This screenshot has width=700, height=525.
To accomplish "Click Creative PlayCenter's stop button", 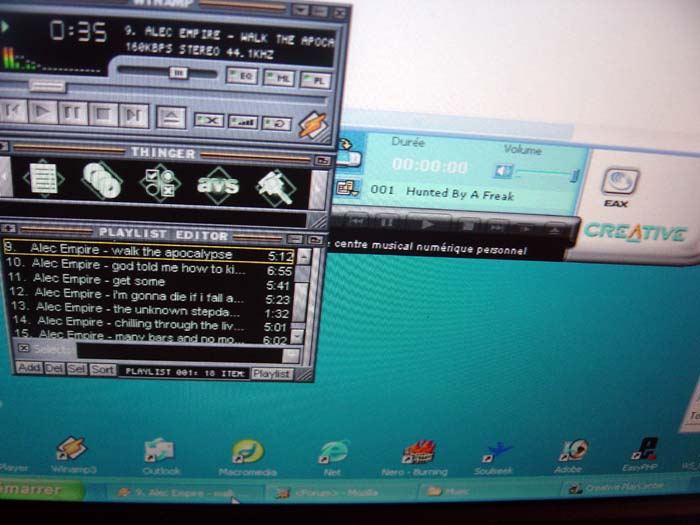I will click(x=467, y=226).
